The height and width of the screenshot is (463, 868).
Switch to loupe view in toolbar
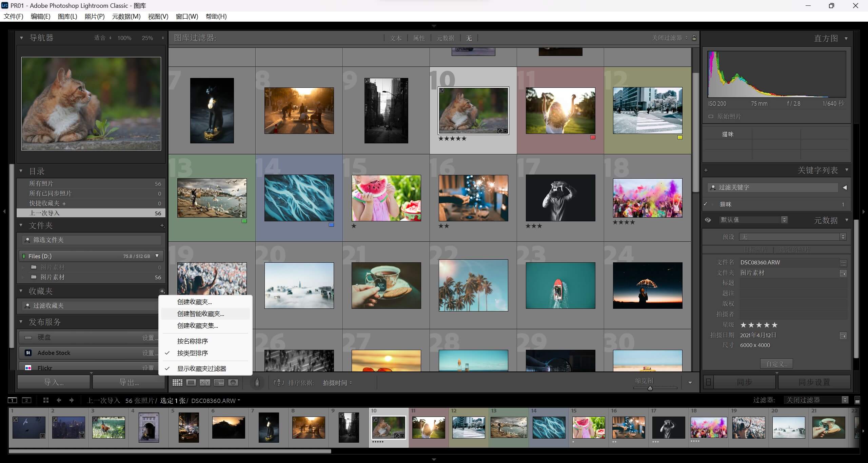click(191, 383)
